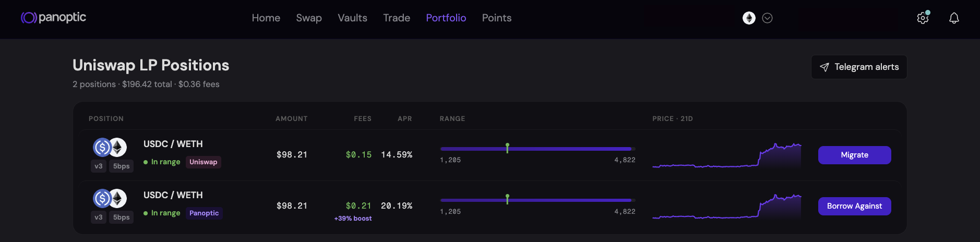Image resolution: width=980 pixels, height=242 pixels.
Task: Click the Ethereum network icon
Action: click(x=749, y=18)
